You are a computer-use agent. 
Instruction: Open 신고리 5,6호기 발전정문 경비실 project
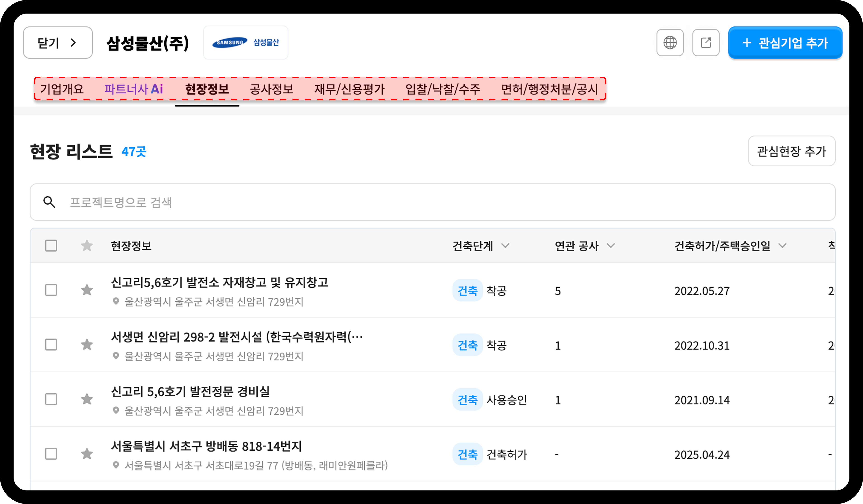(x=190, y=392)
